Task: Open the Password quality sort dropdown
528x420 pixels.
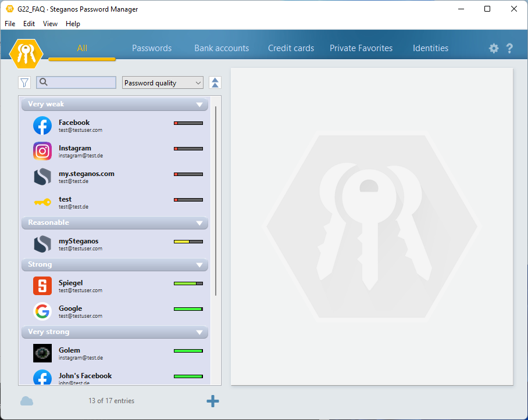Action: tap(163, 82)
